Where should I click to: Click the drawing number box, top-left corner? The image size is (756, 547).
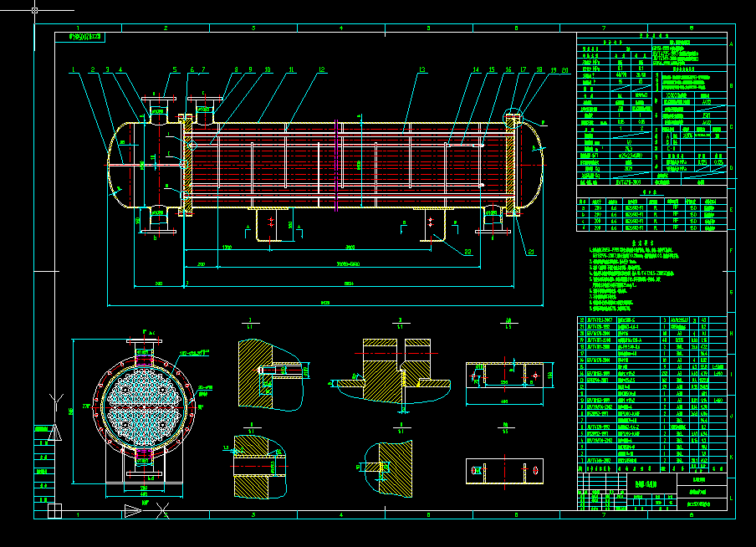click(80, 37)
